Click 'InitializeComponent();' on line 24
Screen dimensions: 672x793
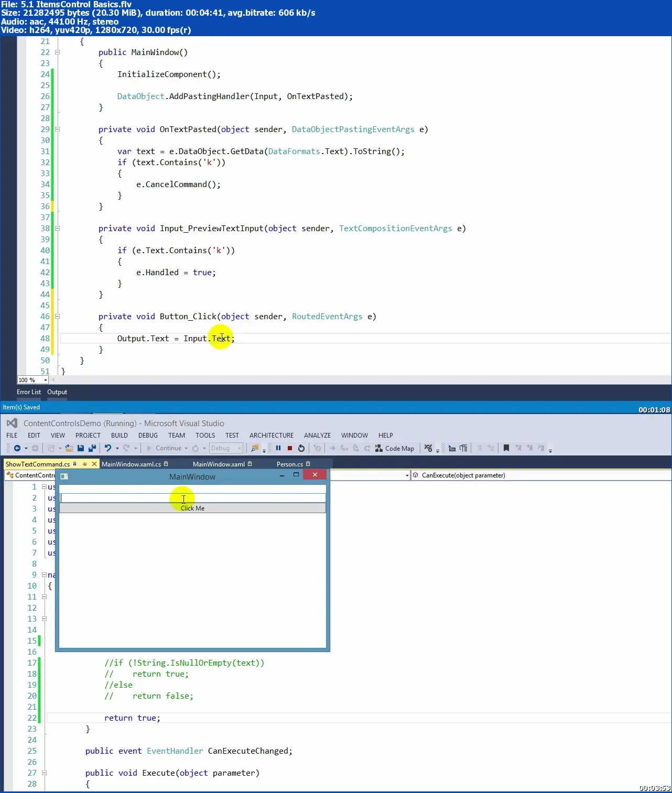[x=169, y=74]
